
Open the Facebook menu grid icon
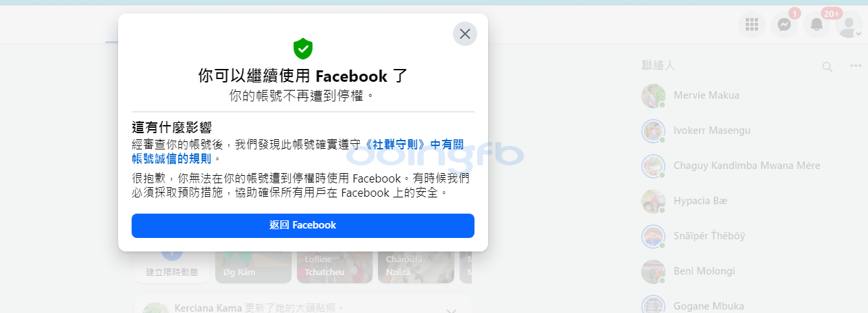(751, 25)
